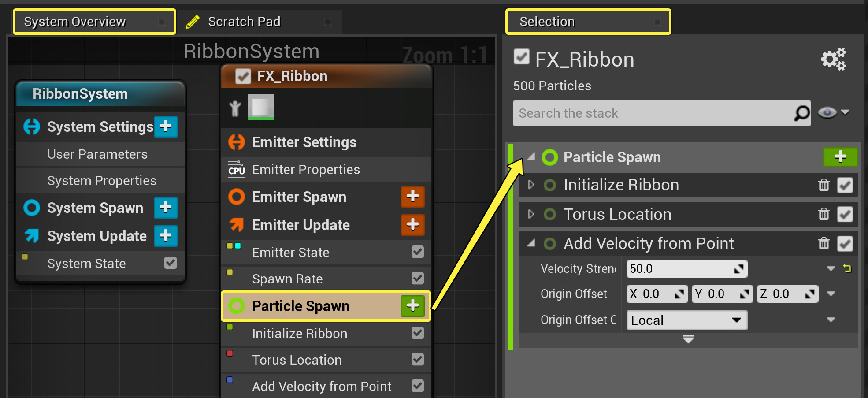Open the Origin Offset coordinate space dropdown
The height and width of the screenshot is (398, 868).
[x=686, y=320]
